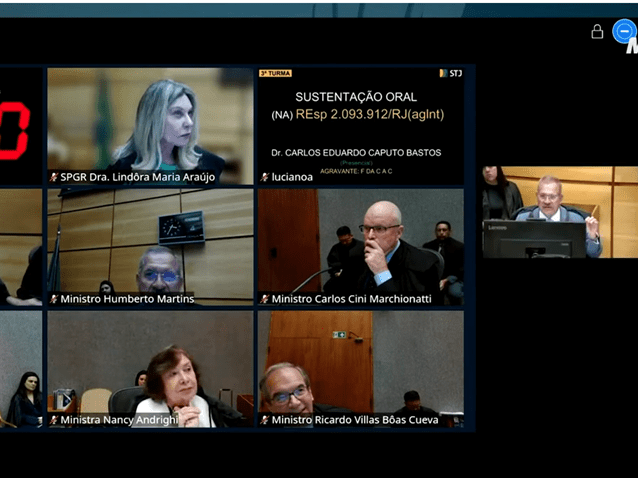Click mic icon next to Ministro Humberto Martins
Image resolution: width=638 pixels, height=478 pixels.
54,299
